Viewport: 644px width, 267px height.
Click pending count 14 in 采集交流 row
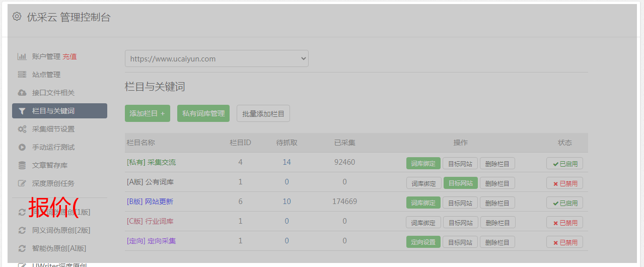(x=287, y=162)
